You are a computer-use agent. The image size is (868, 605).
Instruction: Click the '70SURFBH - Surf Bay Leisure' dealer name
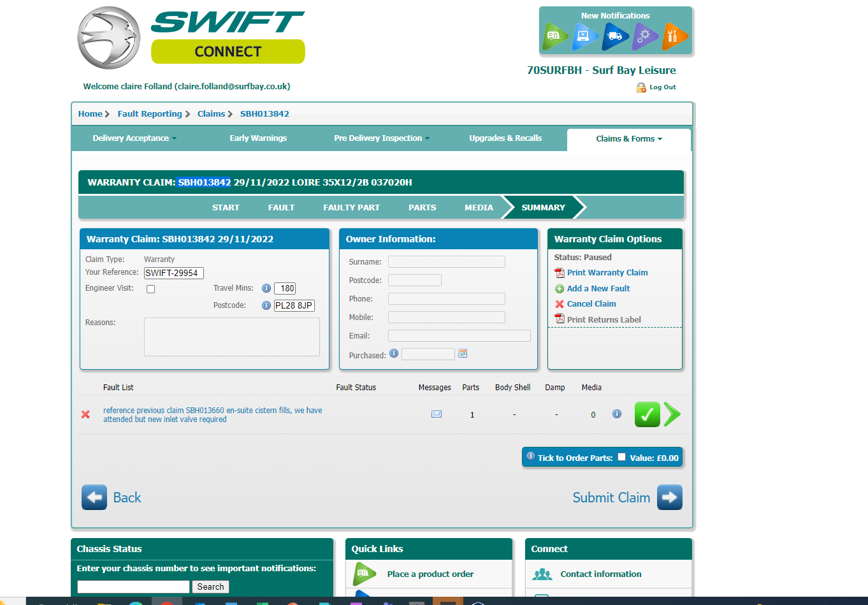(x=602, y=71)
